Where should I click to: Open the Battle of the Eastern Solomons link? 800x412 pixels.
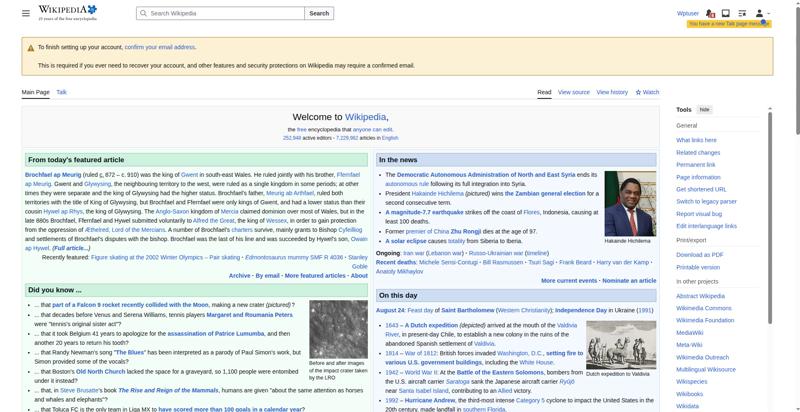point(499,373)
